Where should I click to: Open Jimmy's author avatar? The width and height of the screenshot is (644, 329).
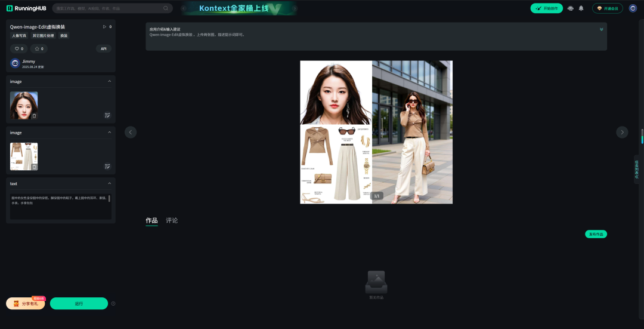[x=15, y=63]
